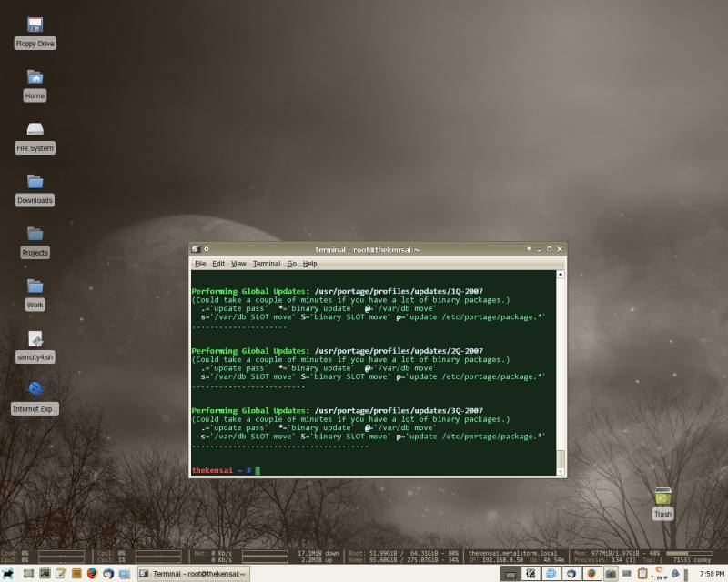Open the Xfce mouse menu in the panel
728x582 pixels.
[7, 574]
